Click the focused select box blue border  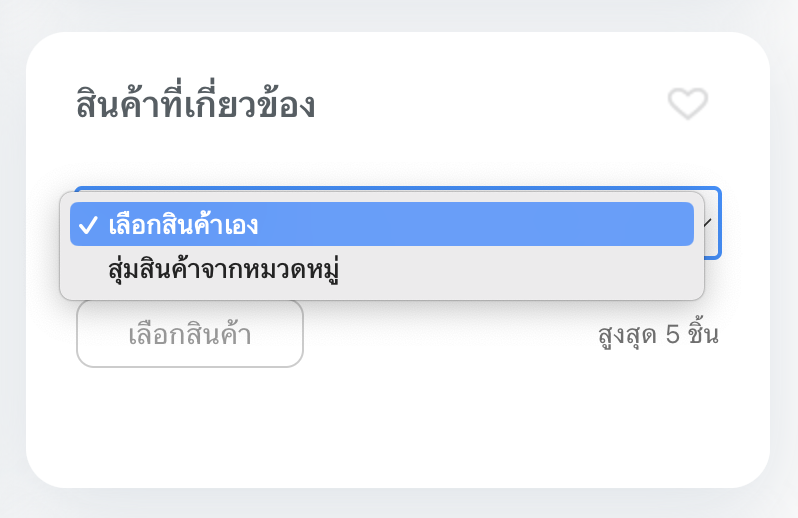(x=719, y=240)
